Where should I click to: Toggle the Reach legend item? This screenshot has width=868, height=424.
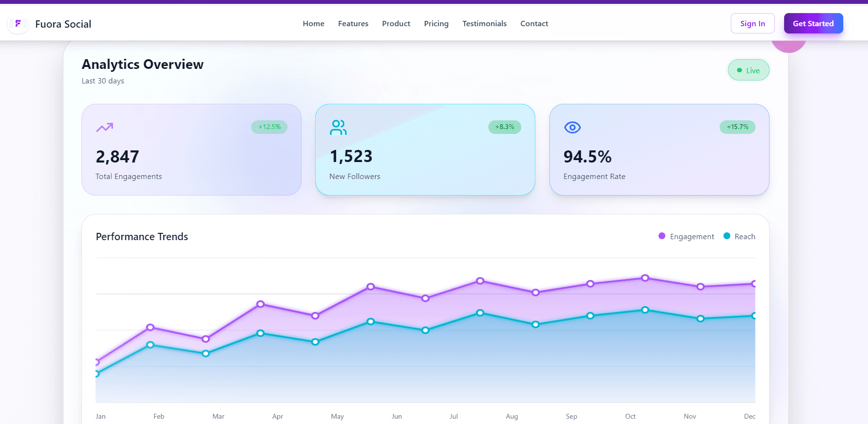pyautogui.click(x=739, y=236)
